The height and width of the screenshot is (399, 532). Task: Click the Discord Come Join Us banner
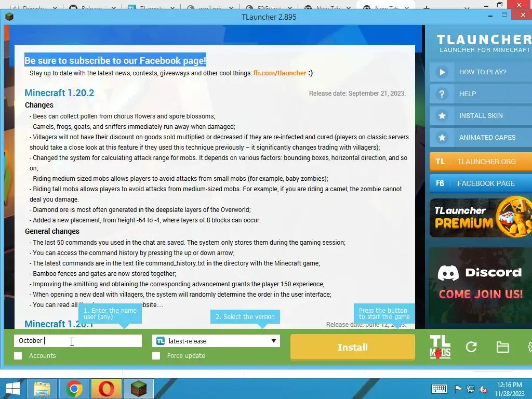click(481, 284)
